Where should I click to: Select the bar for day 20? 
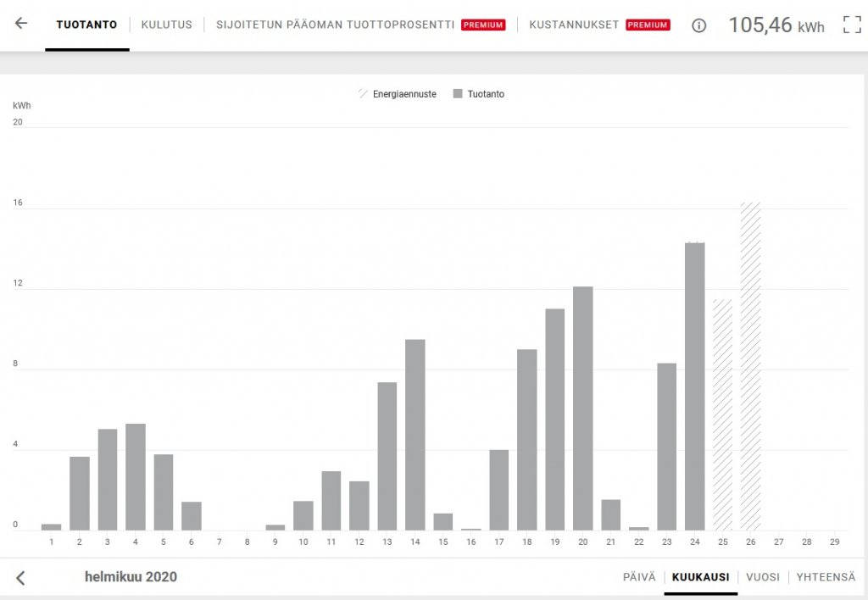tap(582, 408)
